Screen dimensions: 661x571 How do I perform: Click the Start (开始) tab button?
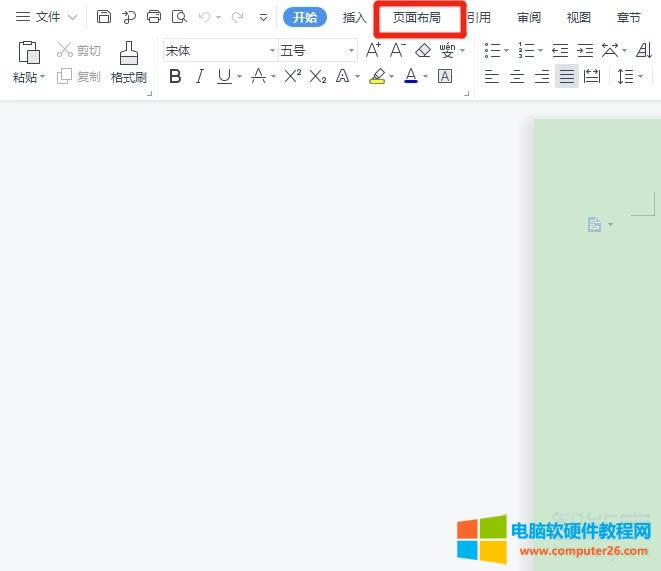[x=305, y=17]
